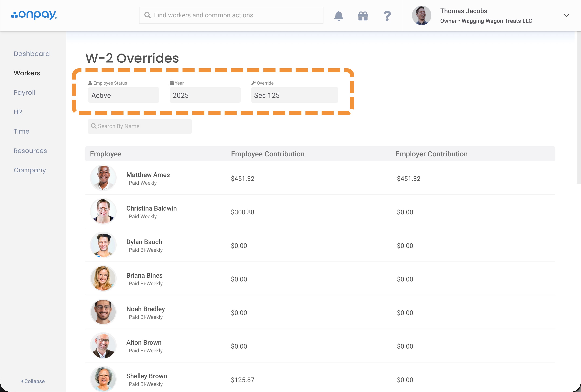Open the Payroll sidebar menu
The width and height of the screenshot is (581, 392).
pyautogui.click(x=24, y=92)
